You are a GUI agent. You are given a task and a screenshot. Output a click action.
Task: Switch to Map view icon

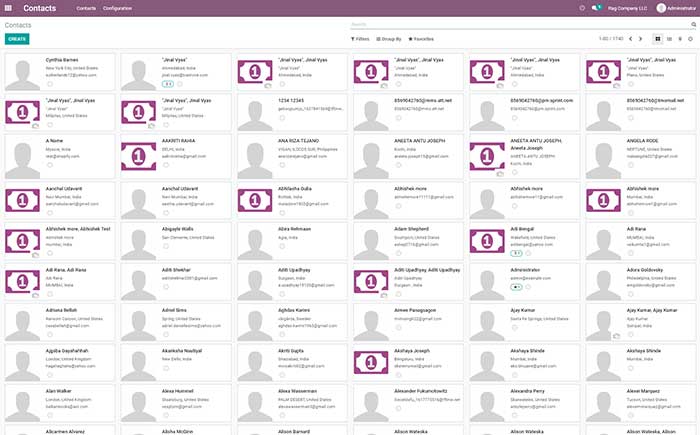coord(680,39)
